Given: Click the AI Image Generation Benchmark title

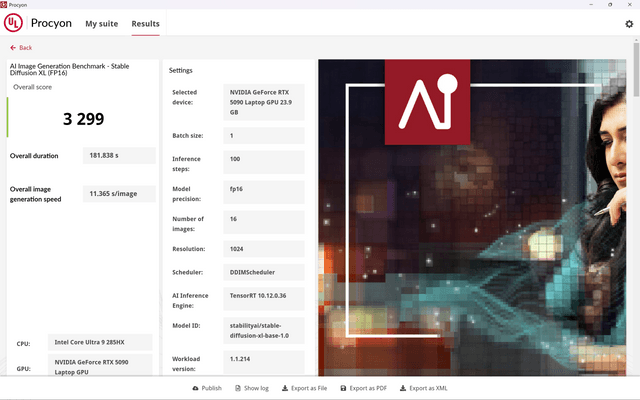Looking at the screenshot, I should click(x=69, y=69).
